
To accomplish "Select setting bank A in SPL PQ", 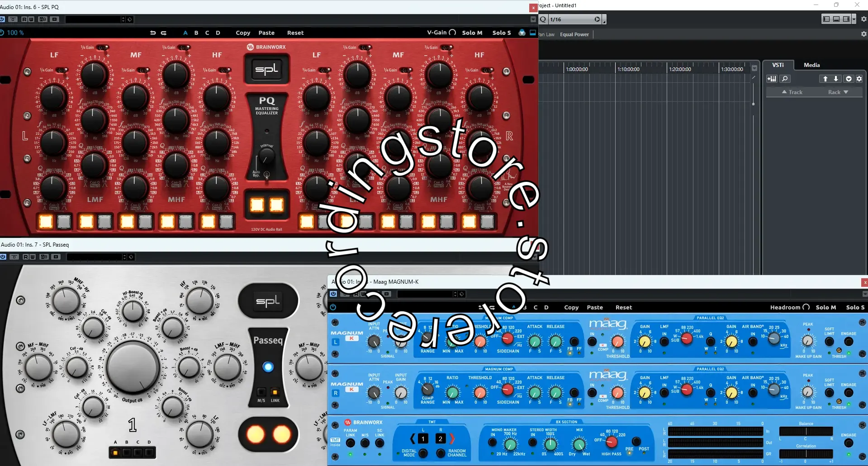I will [x=185, y=33].
